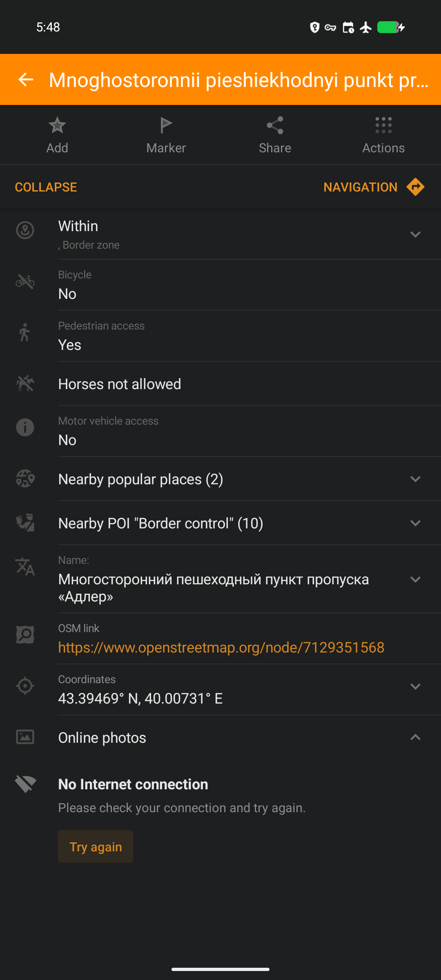This screenshot has width=441, height=980.
Task: Tap the coordinates crosshair icon
Action: pyautogui.click(x=25, y=686)
